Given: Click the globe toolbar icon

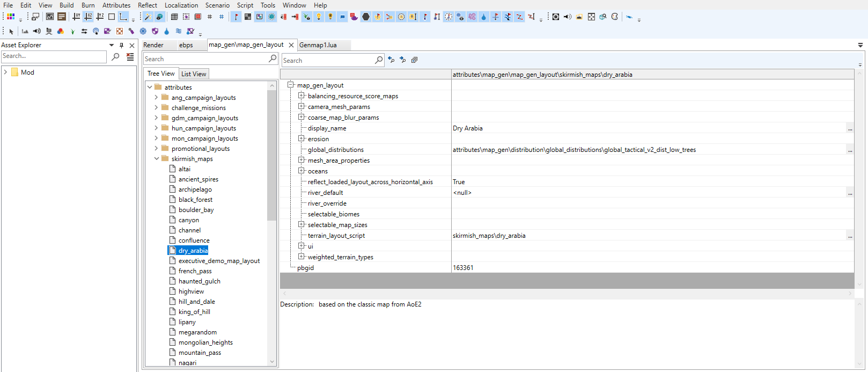Looking at the screenshot, I should [271, 17].
